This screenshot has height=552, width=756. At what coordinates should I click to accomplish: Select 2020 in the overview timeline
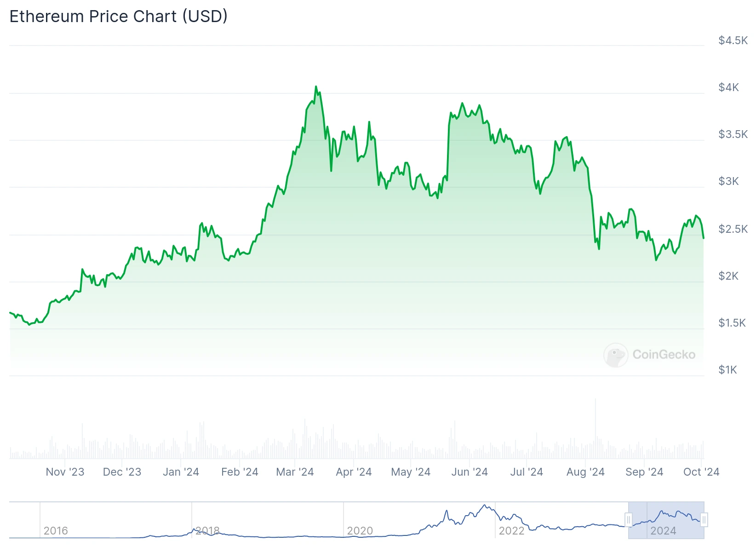click(360, 531)
